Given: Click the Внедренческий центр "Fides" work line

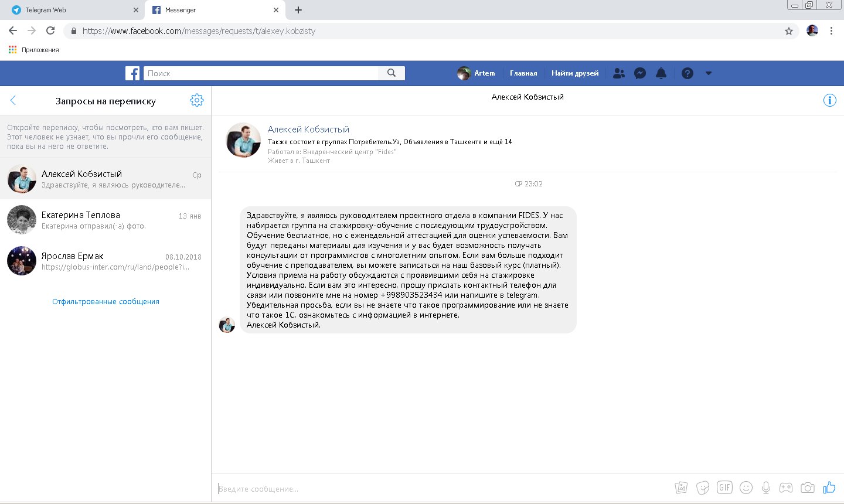Looking at the screenshot, I should pyautogui.click(x=332, y=152).
